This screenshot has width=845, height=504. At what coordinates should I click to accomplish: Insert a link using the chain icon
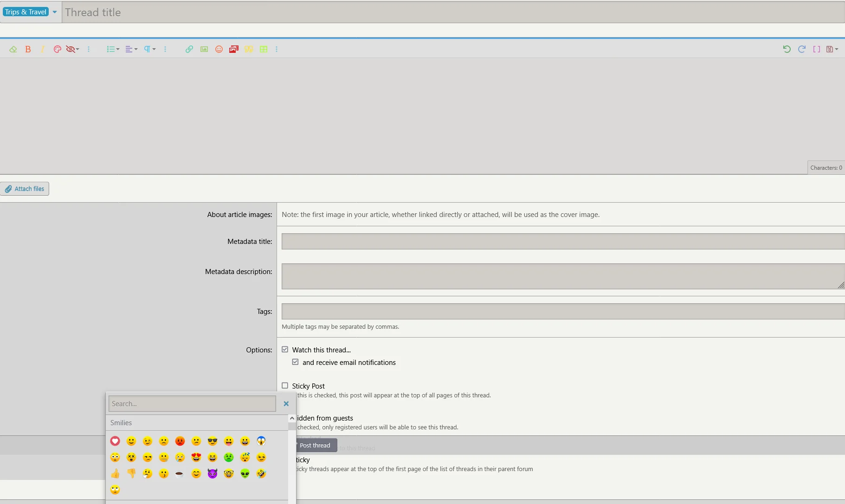pyautogui.click(x=189, y=49)
